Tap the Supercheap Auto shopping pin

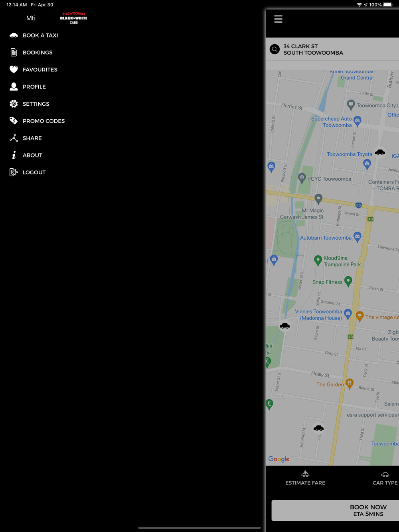[358, 121]
